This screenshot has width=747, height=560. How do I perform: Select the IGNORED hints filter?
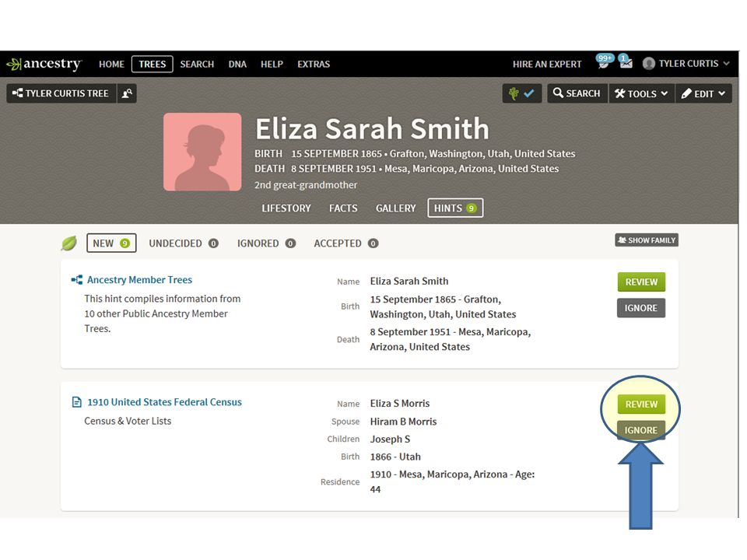pos(266,243)
